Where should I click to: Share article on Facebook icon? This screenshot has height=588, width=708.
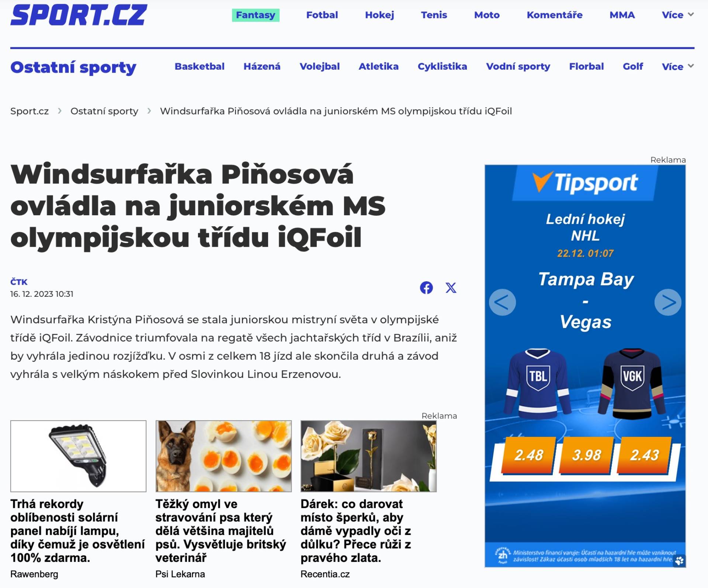426,288
